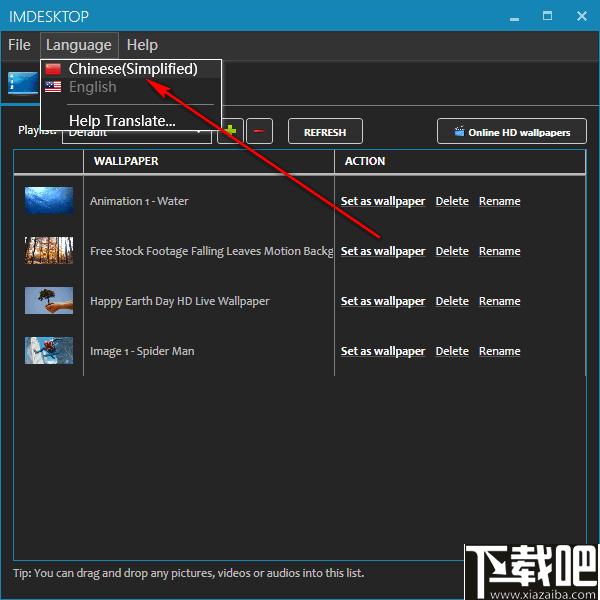
Task: Open the Help menu
Action: [x=142, y=45]
